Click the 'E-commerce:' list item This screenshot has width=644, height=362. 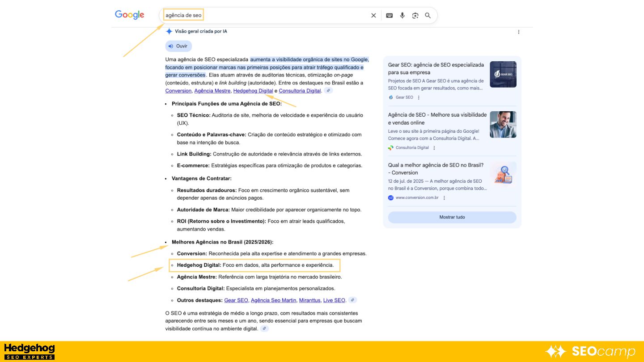[270, 165]
